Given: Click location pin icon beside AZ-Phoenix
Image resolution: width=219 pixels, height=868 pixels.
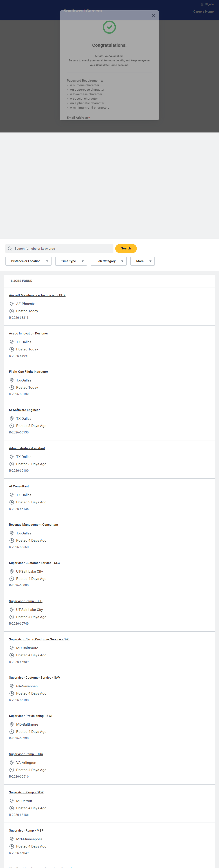Looking at the screenshot, I should (11, 304).
